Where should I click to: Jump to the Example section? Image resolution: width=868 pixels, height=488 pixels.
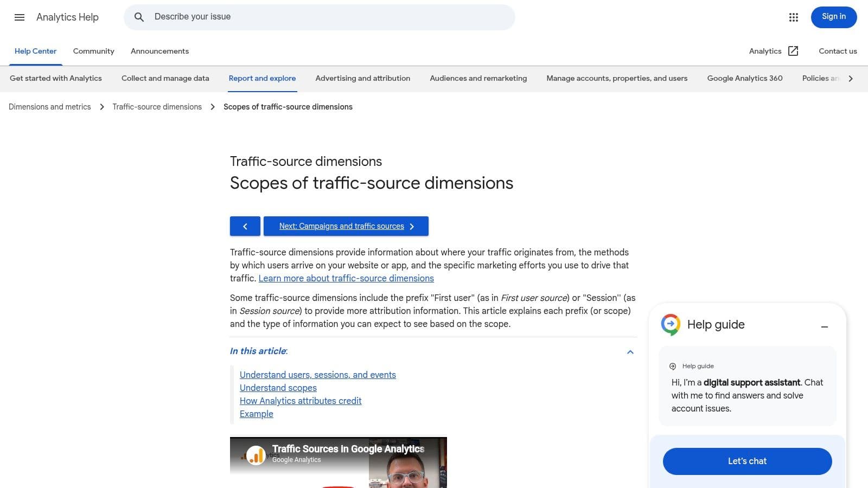click(257, 414)
